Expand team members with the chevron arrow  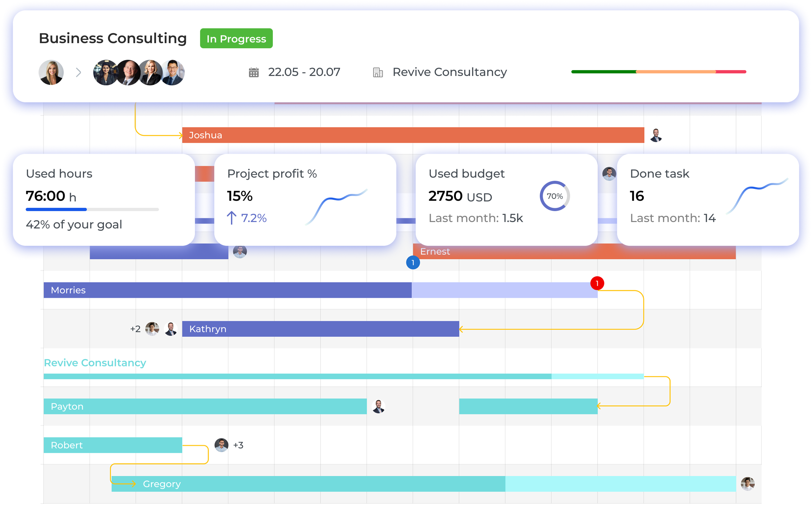click(x=78, y=72)
